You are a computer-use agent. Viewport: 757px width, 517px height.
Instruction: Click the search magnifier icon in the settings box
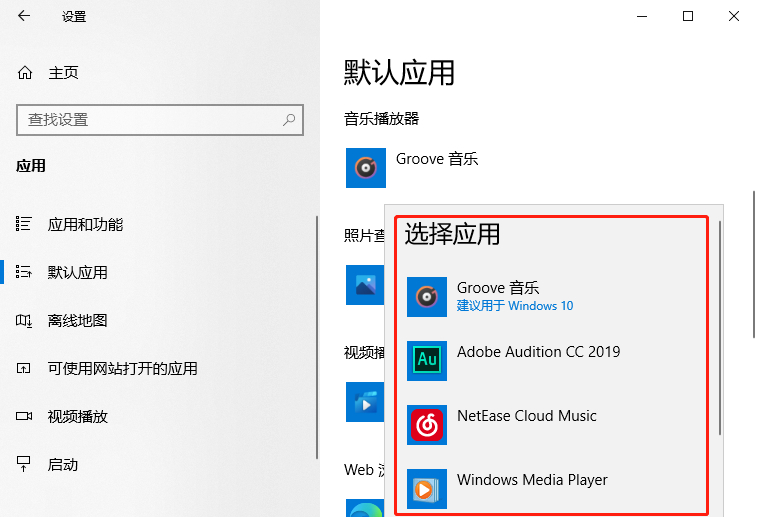pos(289,120)
